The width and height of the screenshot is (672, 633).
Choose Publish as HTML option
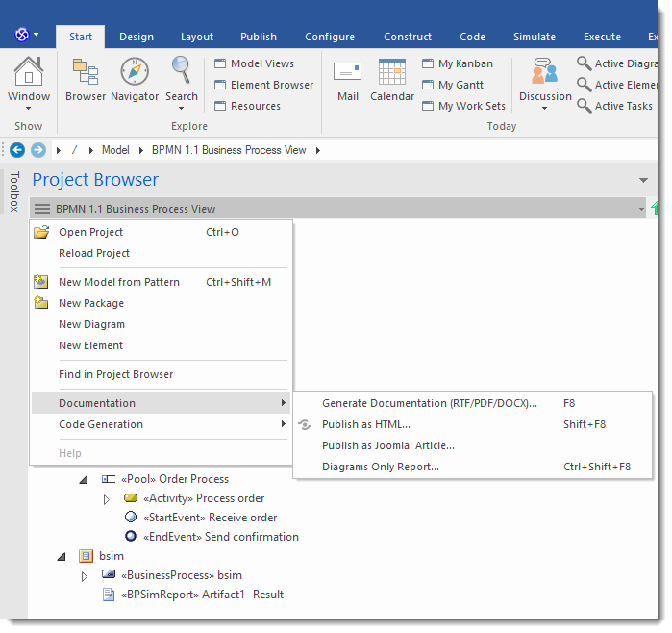(x=366, y=424)
